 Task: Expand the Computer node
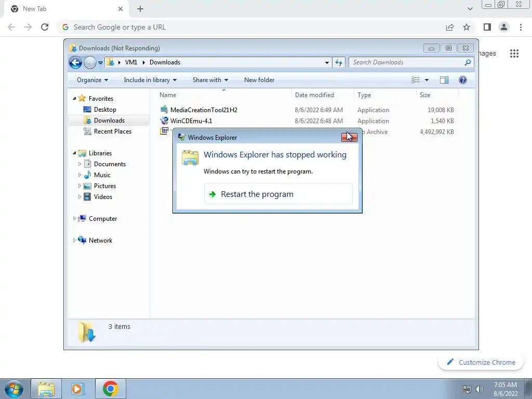pos(74,219)
